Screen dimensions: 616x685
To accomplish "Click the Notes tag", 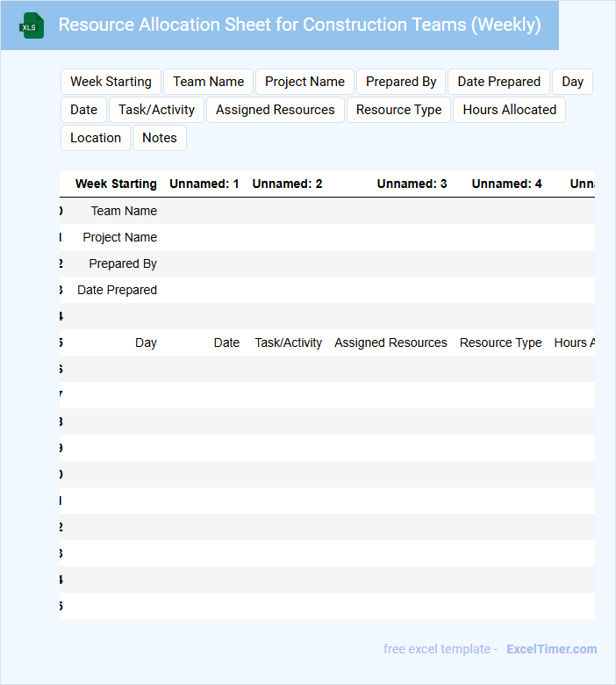I will pos(159,138).
